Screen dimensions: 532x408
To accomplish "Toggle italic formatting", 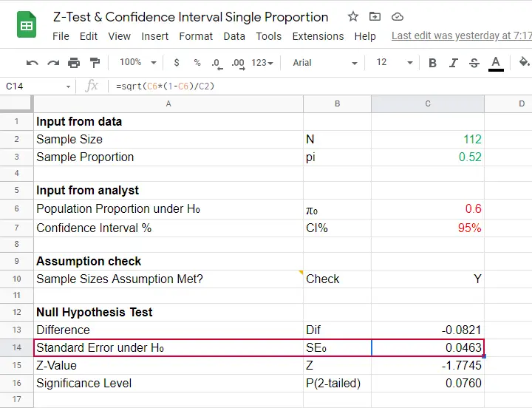I will (x=453, y=63).
